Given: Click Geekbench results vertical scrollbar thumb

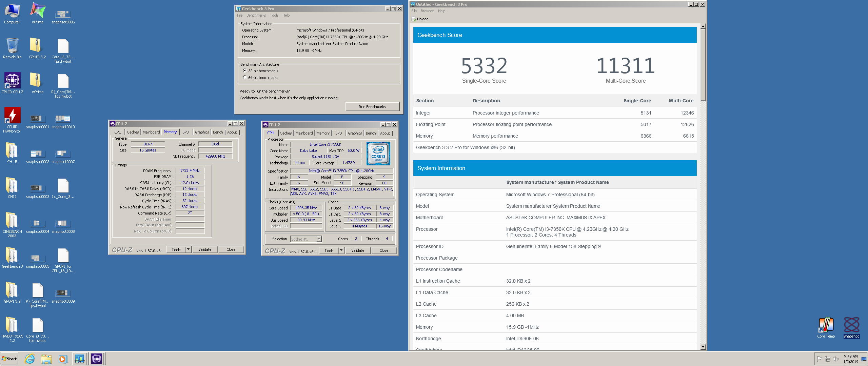Looking at the screenshot, I should (703, 64).
